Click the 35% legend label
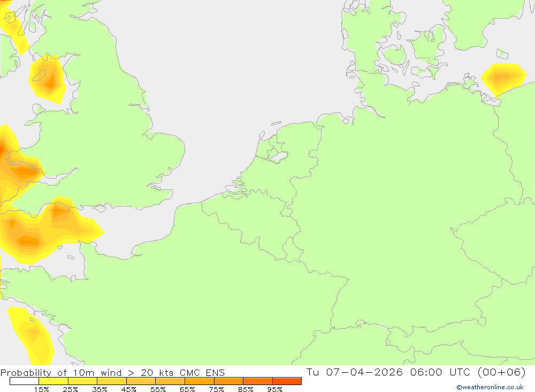The height and width of the screenshot is (392, 535). point(100,389)
